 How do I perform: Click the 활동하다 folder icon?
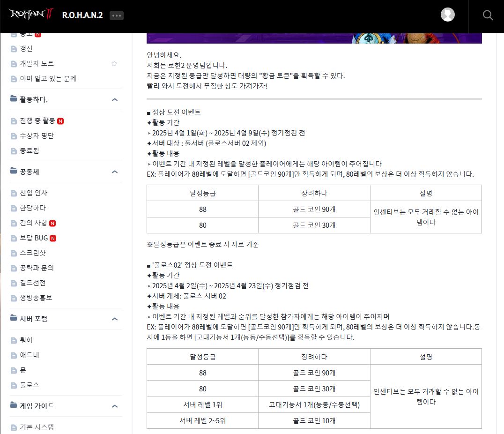click(14, 99)
